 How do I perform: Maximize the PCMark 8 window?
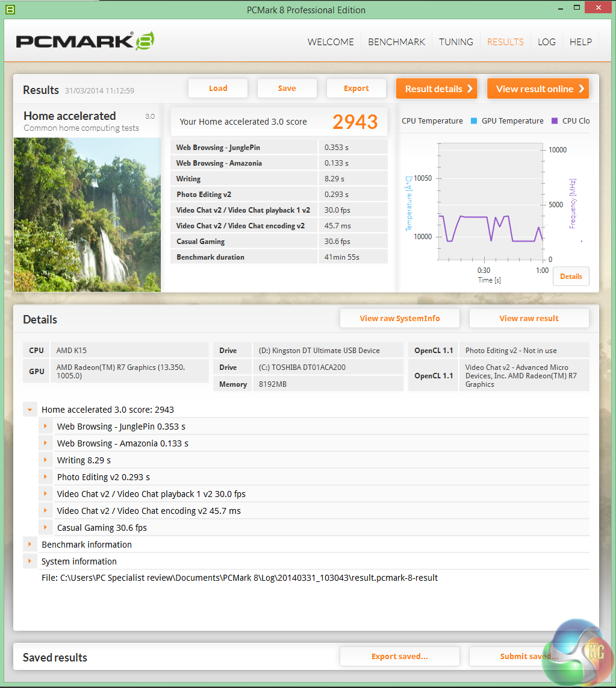(x=576, y=7)
